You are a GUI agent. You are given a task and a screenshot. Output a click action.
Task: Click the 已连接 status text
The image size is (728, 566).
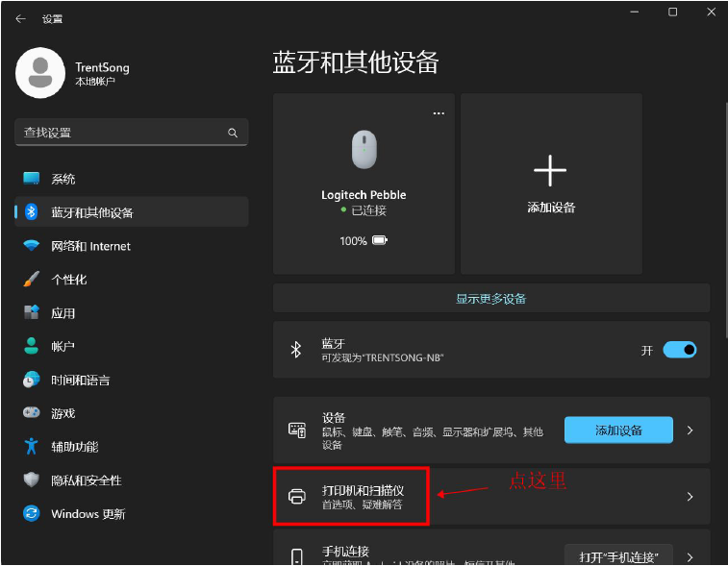click(x=368, y=210)
